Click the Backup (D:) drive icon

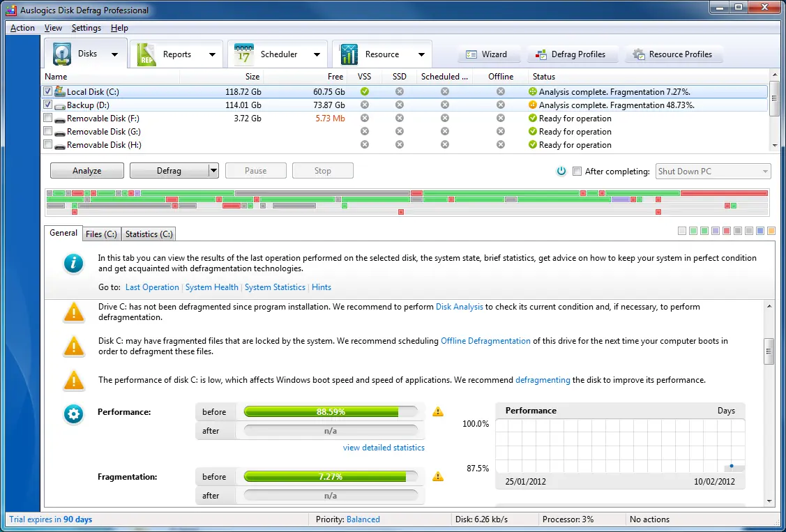click(60, 106)
